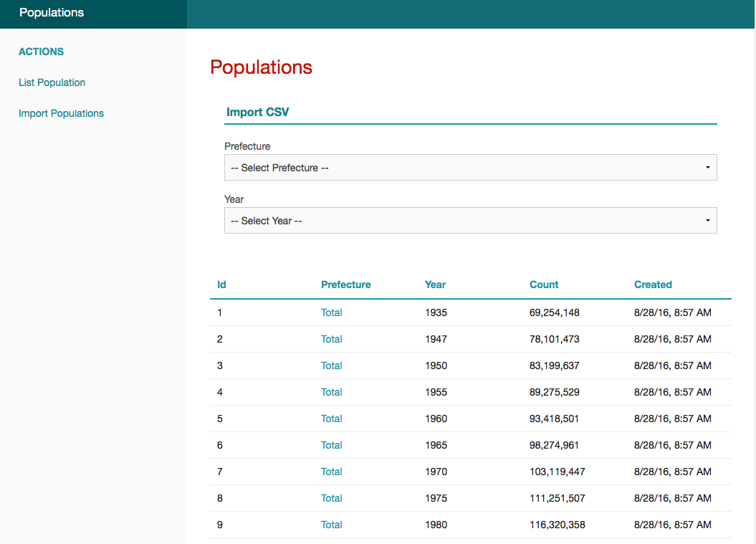The image size is (756, 544).
Task: Open Total prefecture link for 1965
Action: 332,445
